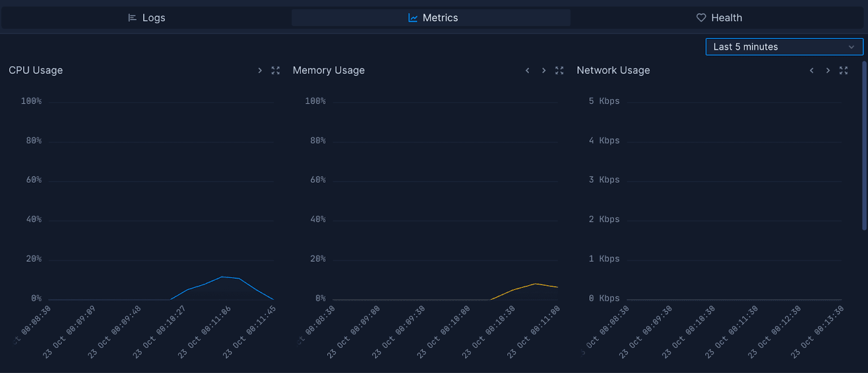Click the next arrow on CPU Usage chart

[x=260, y=70]
